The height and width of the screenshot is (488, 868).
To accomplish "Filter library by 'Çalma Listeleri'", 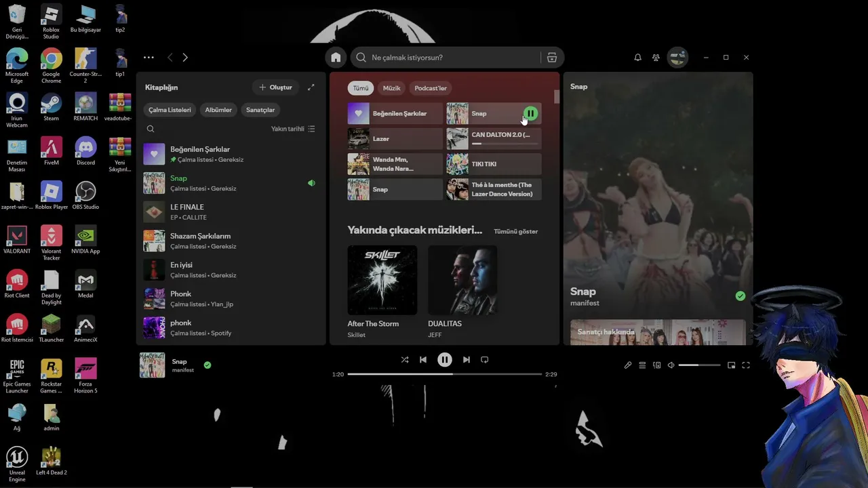I will pyautogui.click(x=170, y=110).
